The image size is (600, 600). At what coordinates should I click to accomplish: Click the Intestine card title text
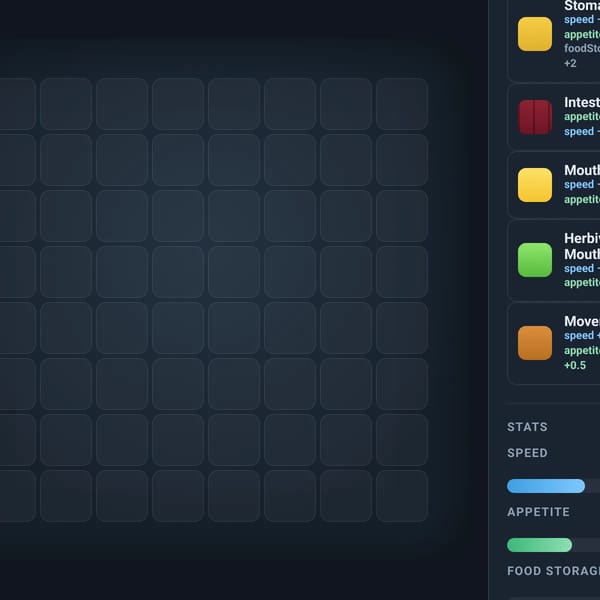click(582, 102)
